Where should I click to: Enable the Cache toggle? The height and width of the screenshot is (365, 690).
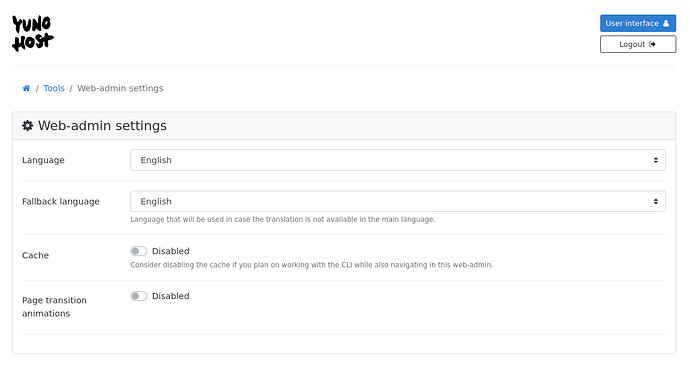pos(139,251)
